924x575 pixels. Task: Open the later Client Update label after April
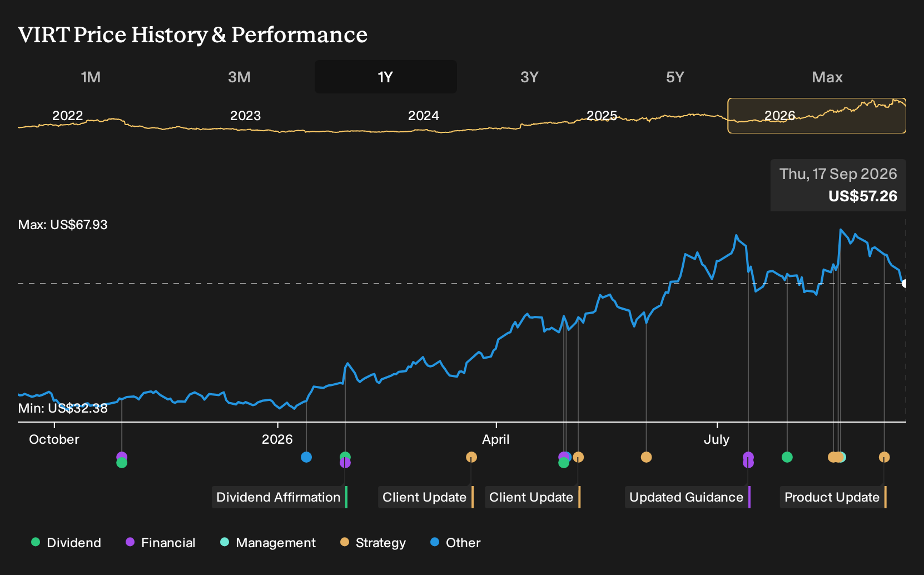[x=533, y=497]
